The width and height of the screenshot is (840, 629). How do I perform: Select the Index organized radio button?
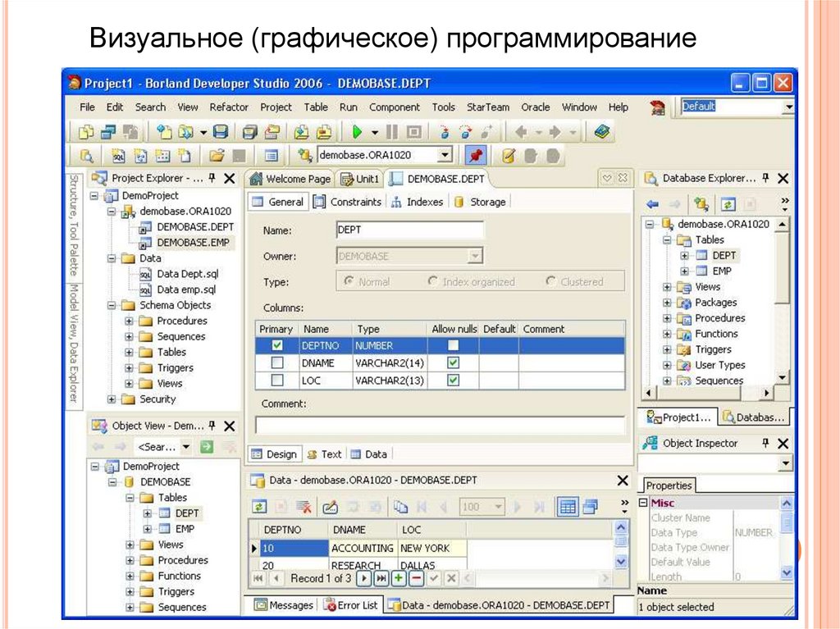[433, 281]
